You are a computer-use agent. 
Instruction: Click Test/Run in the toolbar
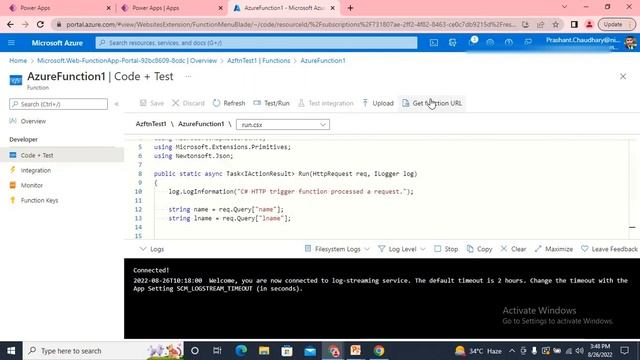click(x=271, y=103)
